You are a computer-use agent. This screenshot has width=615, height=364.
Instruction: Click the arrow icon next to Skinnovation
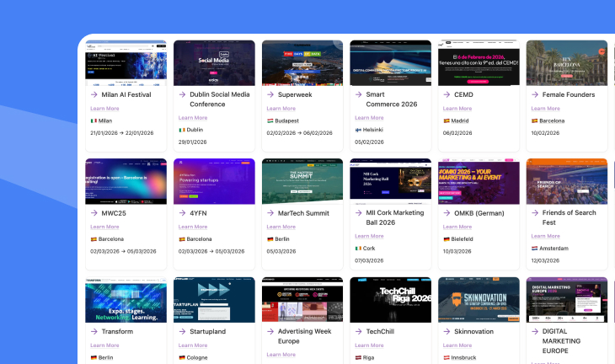click(447, 331)
